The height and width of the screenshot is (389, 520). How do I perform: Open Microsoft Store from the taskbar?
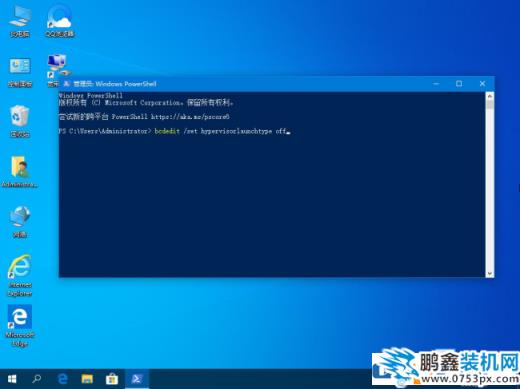[x=112, y=379]
